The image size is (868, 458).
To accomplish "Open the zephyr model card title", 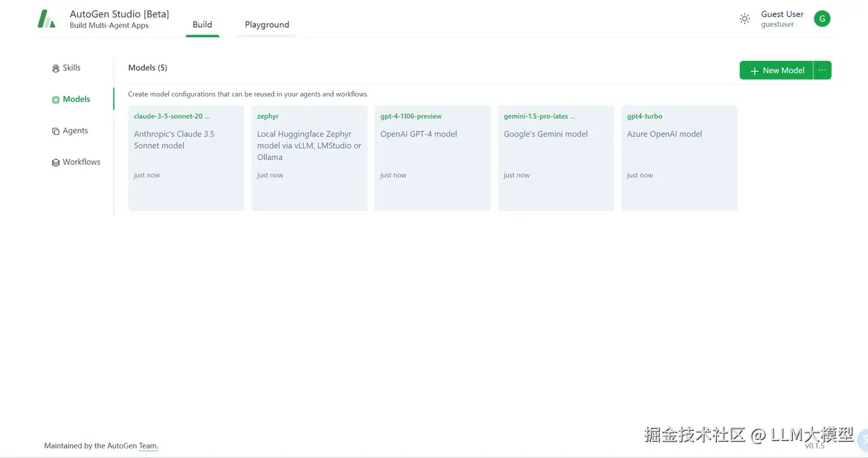I will tap(268, 116).
